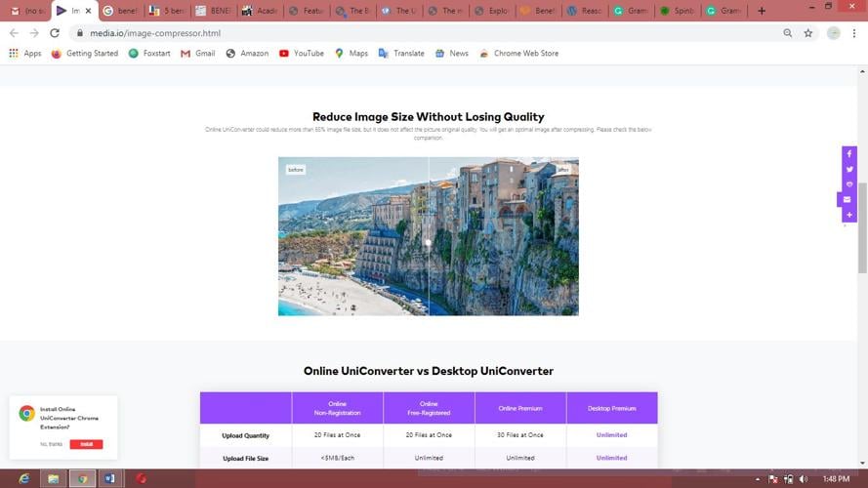Open the Chrome Web Store bookmark
Image resolution: width=868 pixels, height=488 pixels.
(x=518, y=53)
